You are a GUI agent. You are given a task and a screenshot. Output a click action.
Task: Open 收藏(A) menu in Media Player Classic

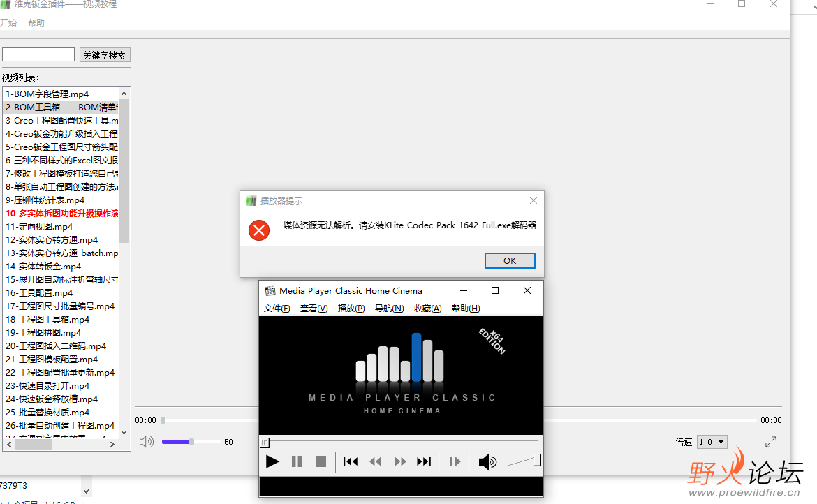pyautogui.click(x=428, y=309)
